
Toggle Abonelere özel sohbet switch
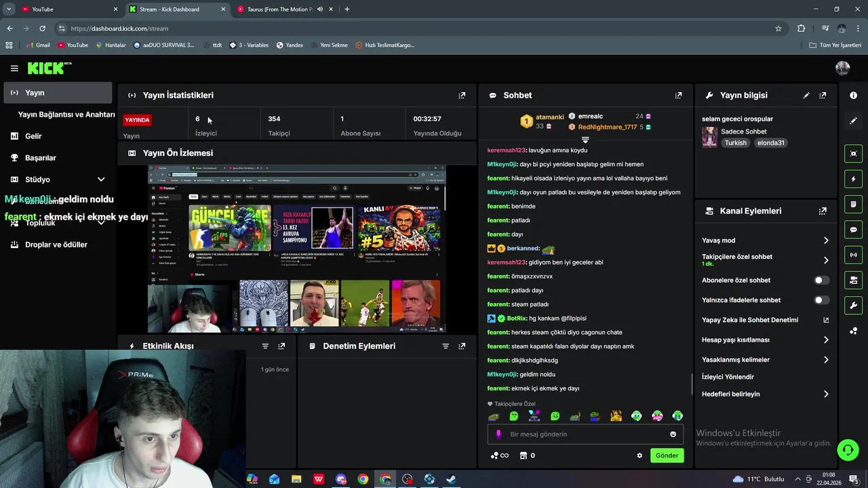[821, 280]
